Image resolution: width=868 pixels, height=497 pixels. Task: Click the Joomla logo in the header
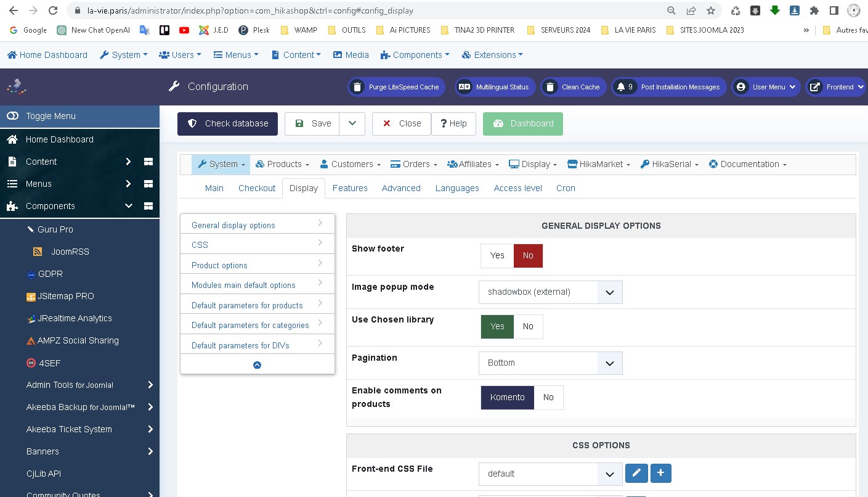pyautogui.click(x=17, y=86)
